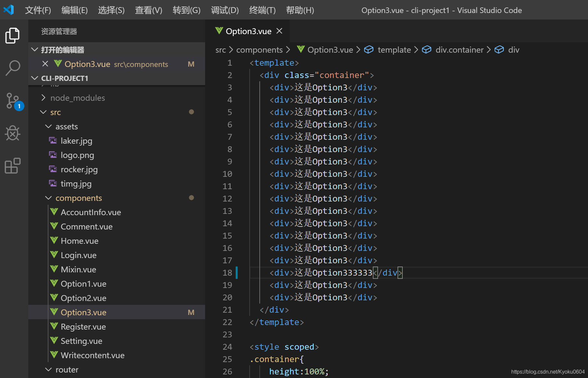This screenshot has width=588, height=378.
Task: Collapse the CLI-PROJECT1 section
Action: (x=34, y=78)
